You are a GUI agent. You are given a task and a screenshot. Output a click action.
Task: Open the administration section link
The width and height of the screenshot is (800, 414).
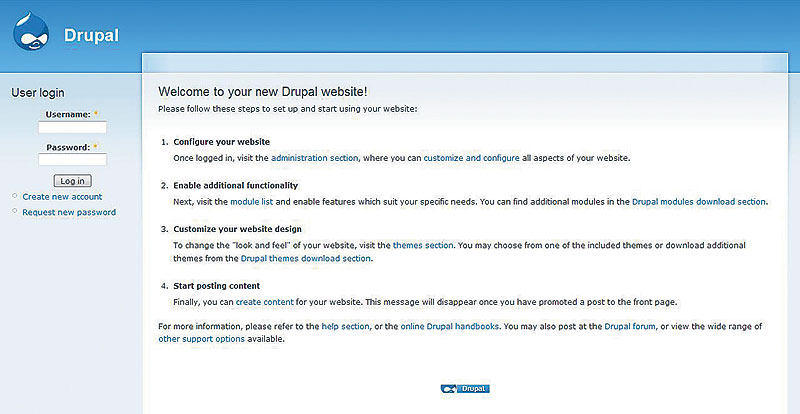[x=314, y=158]
